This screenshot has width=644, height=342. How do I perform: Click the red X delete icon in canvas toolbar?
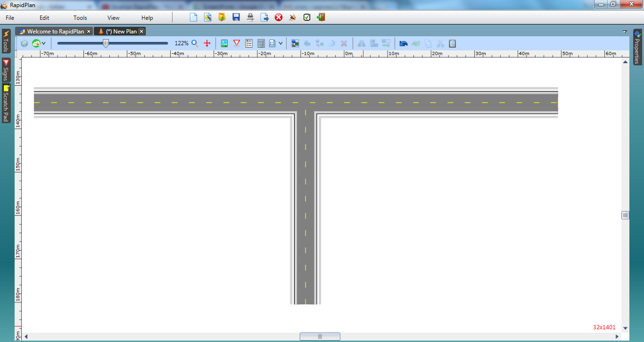click(344, 43)
